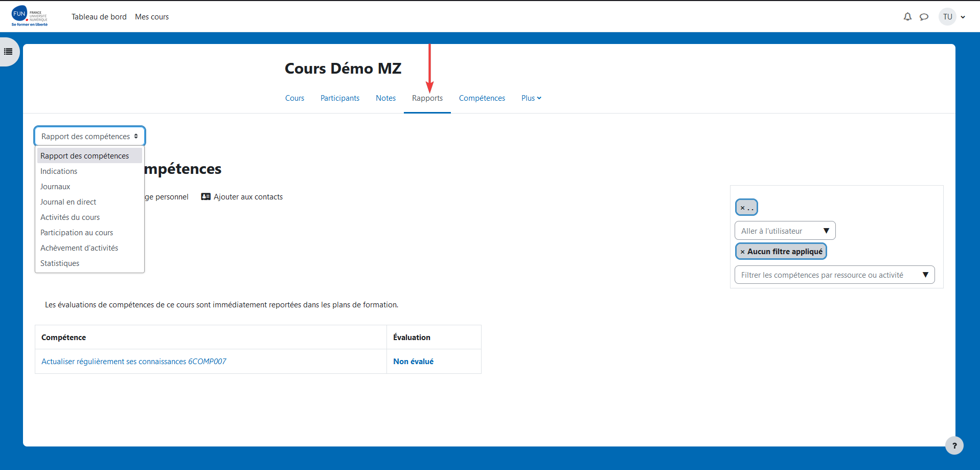980x470 pixels.
Task: Click the Ajouter aux contacts card icon
Action: [x=206, y=196]
